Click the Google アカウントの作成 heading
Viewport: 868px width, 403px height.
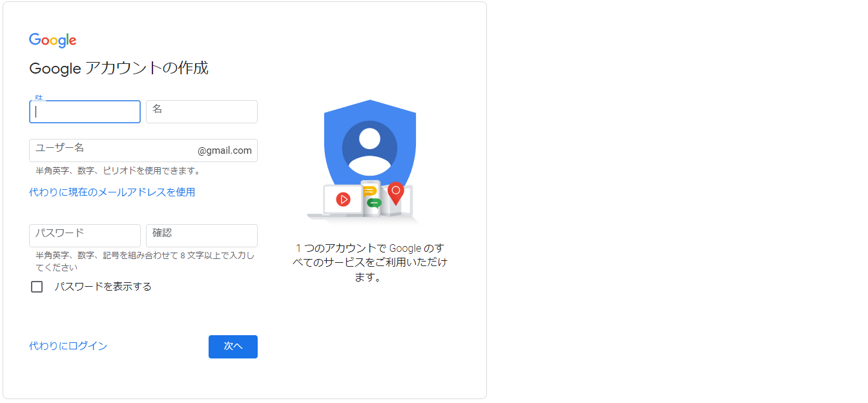pyautogui.click(x=119, y=68)
